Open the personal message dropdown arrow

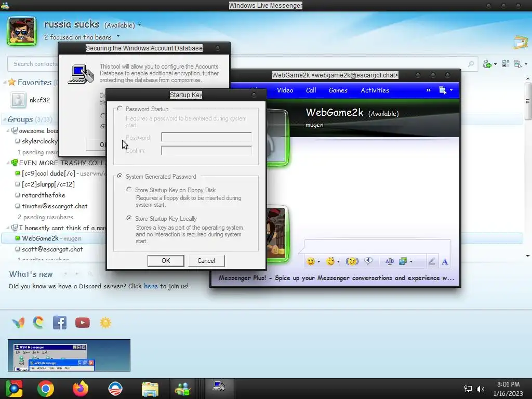pos(118,36)
